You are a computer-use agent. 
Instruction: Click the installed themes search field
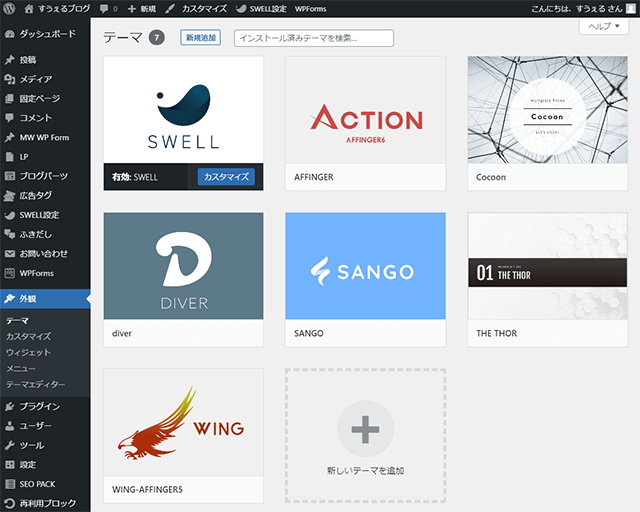point(313,38)
